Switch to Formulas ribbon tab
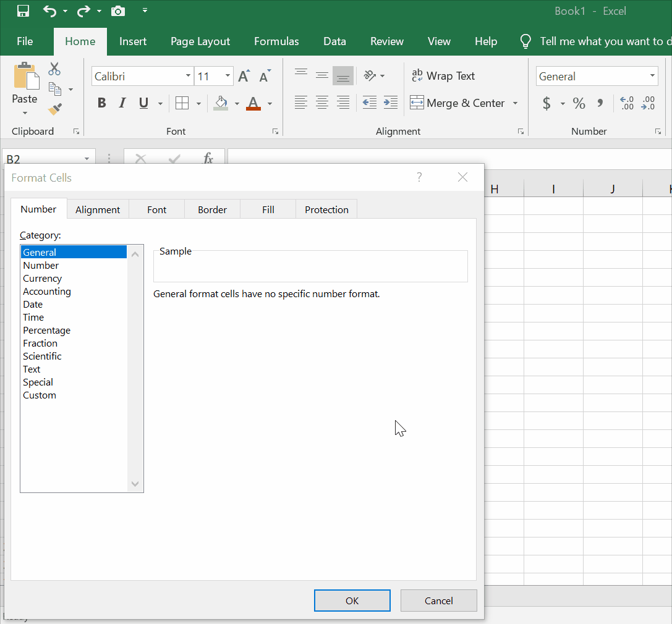 [276, 41]
